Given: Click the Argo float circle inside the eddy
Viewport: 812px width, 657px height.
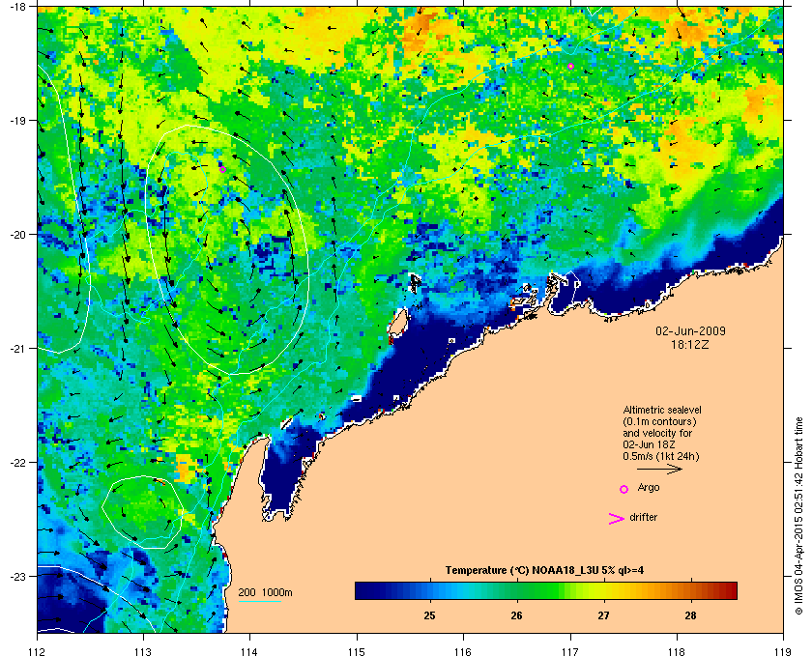Looking at the screenshot, I should (x=222, y=169).
